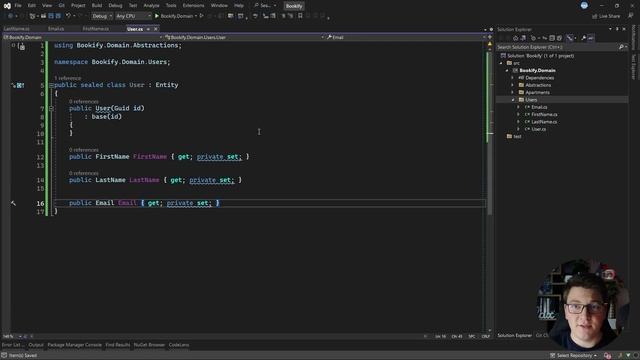Collapse the User constructor outlining region

click(51, 109)
